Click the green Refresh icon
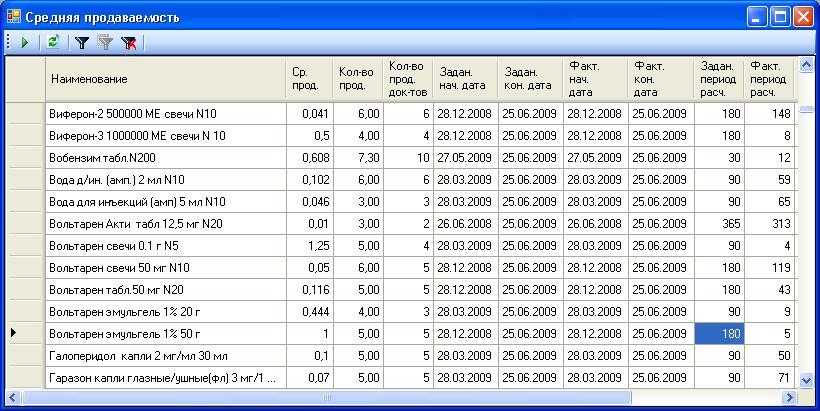This screenshot has width=820, height=411. click(x=53, y=42)
